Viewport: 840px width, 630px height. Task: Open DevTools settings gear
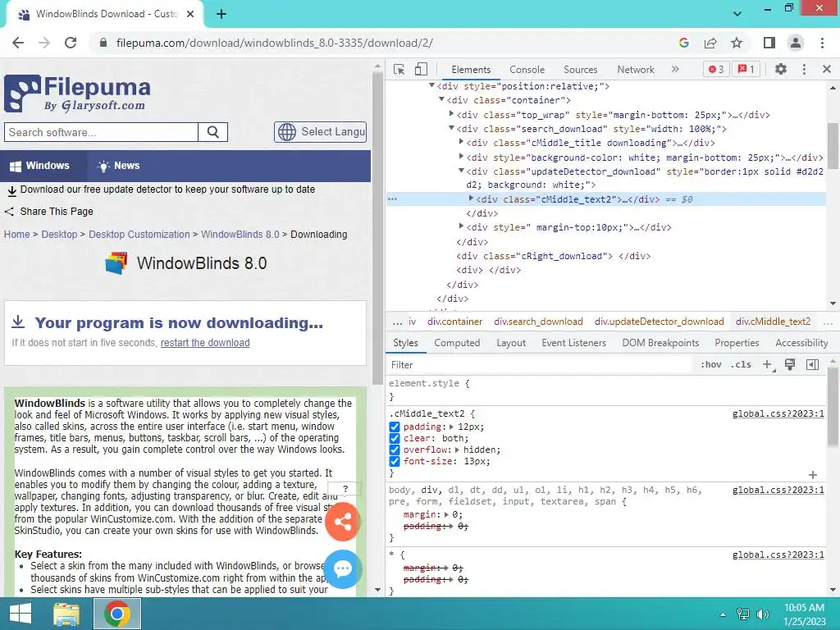[781, 69]
